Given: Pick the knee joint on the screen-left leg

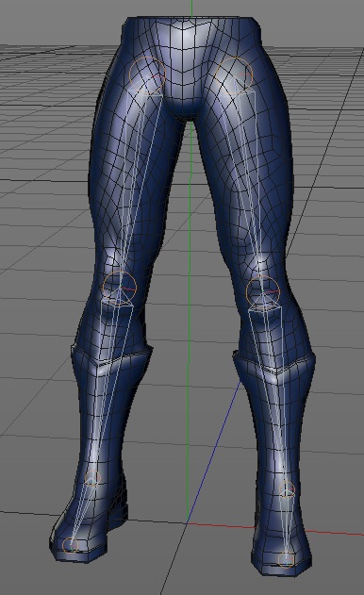Looking at the screenshot, I should pyautogui.click(x=119, y=288).
